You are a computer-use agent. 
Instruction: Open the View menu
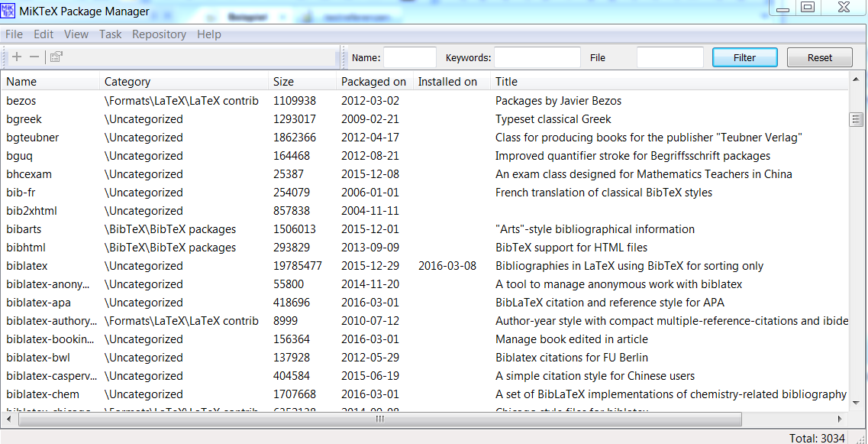click(x=76, y=34)
